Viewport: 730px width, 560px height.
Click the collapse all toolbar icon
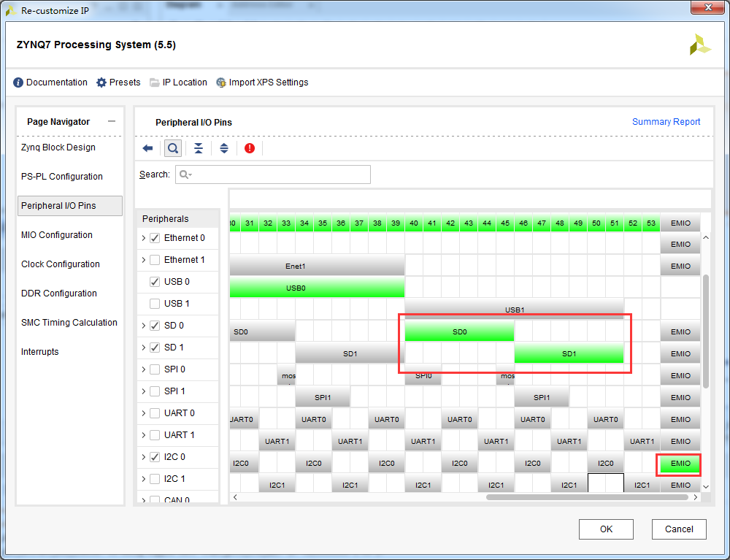click(x=199, y=148)
